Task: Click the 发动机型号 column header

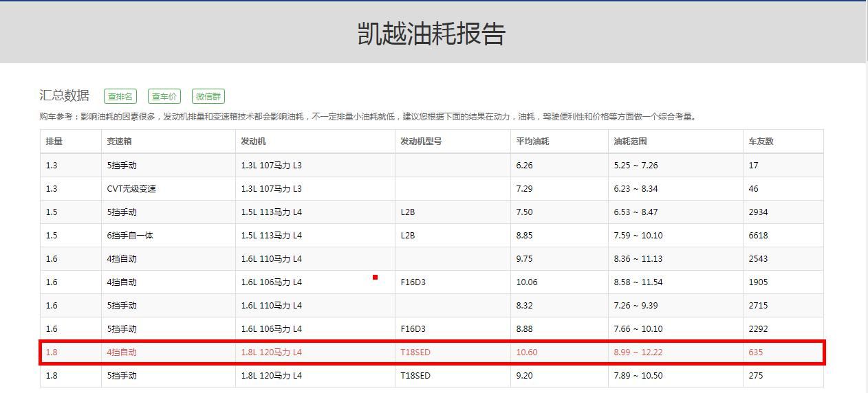Action: click(421, 142)
